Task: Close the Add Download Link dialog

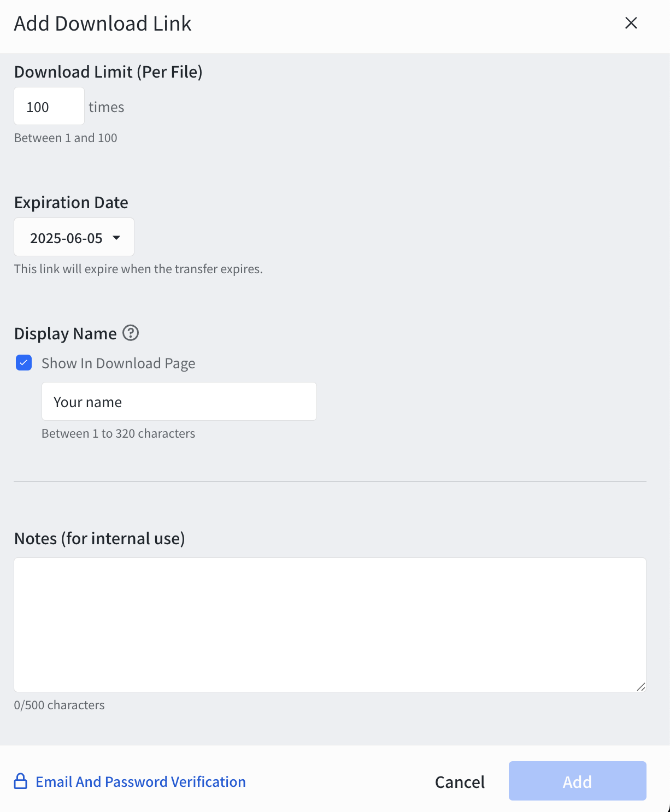Action: 631,23
